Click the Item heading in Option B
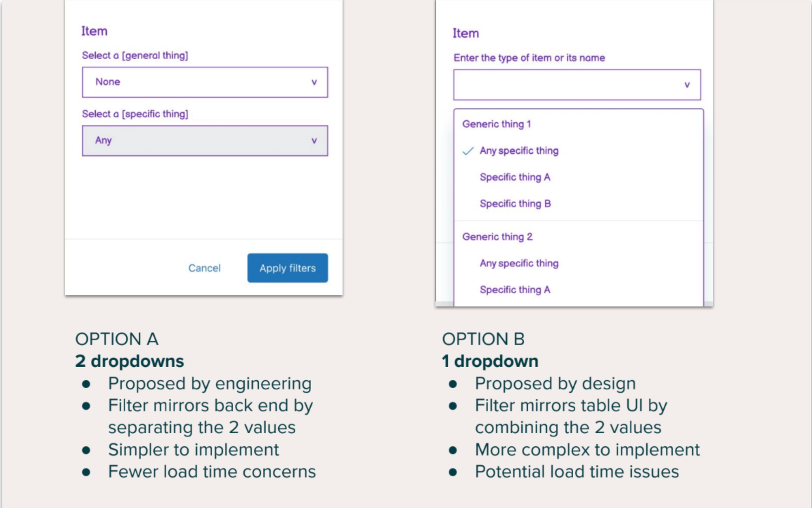 click(465, 33)
